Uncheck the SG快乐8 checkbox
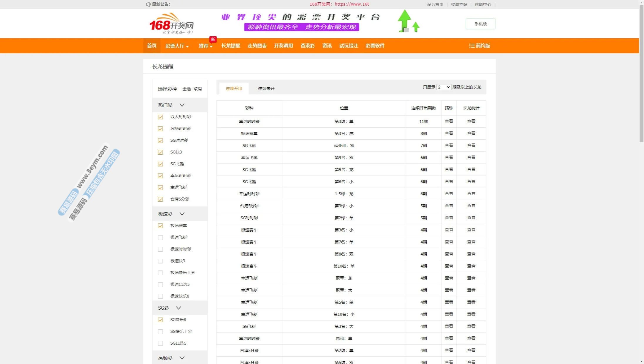Viewport: 644px width, 364px height. (160, 320)
